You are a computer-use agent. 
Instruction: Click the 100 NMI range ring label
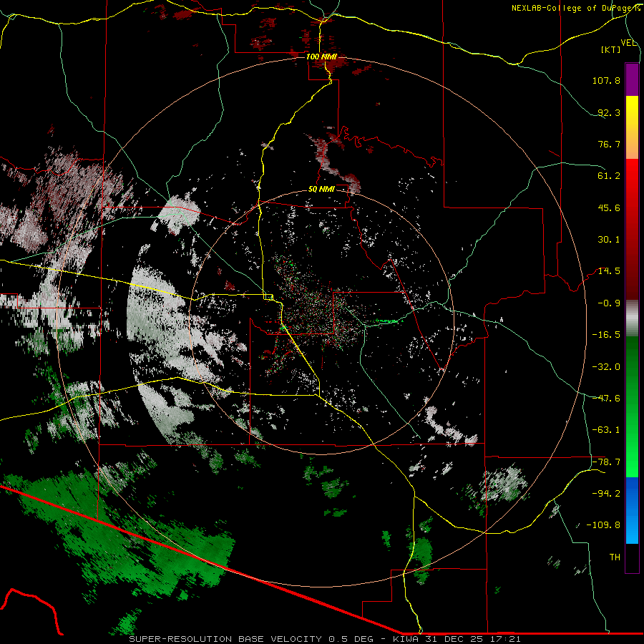point(321,57)
